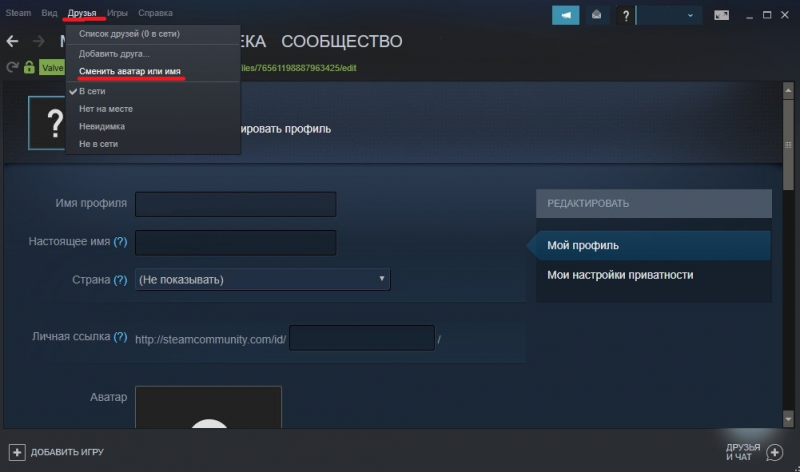This screenshot has width=800, height=472.
Task: Open the СООБЩЕСТВО navigation tab
Action: [x=342, y=41]
